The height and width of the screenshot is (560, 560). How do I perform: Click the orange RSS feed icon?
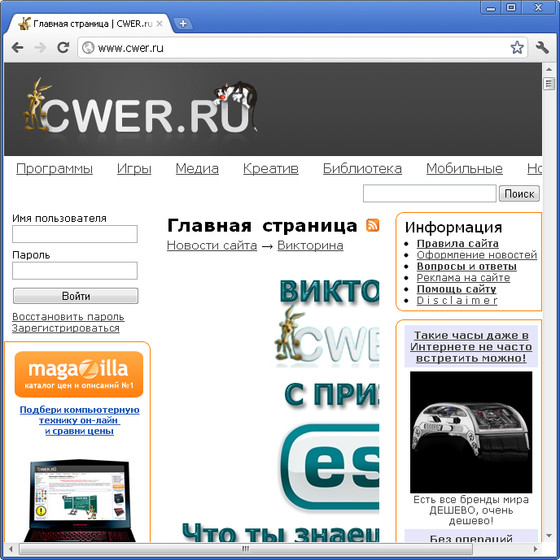tap(372, 225)
